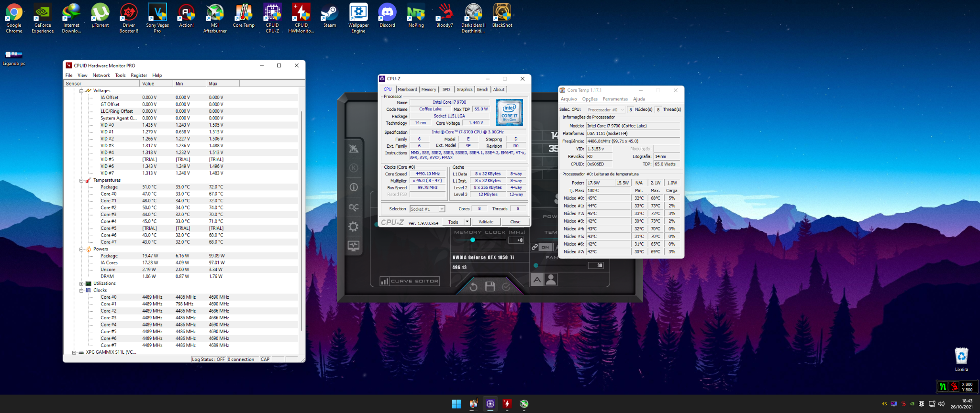The height and width of the screenshot is (413, 980).
Task: Open HWMonitor File menu
Action: point(69,76)
